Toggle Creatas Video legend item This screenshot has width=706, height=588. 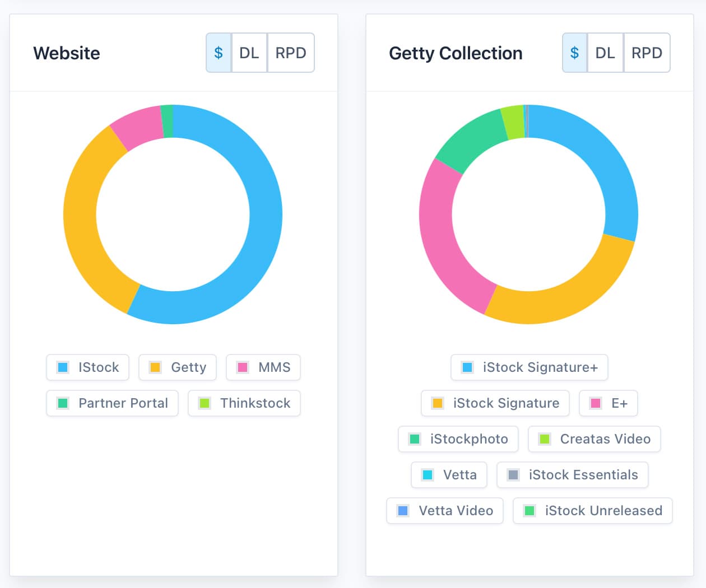click(x=594, y=439)
